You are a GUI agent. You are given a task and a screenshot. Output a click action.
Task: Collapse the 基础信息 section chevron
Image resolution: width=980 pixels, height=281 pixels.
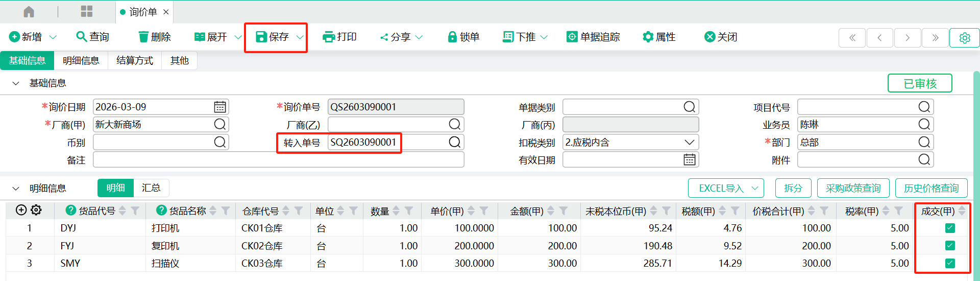point(16,83)
